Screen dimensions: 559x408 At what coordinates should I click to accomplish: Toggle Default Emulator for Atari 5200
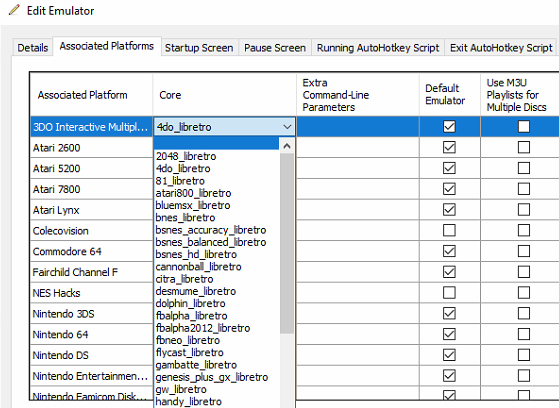point(449,168)
